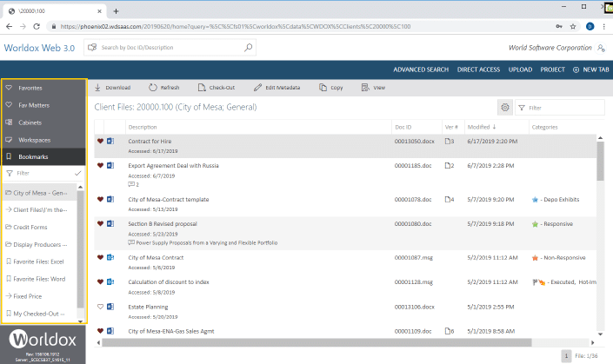613x364 pixels.
Task: Open a NEW TAB in Worldox
Action: 590,69
